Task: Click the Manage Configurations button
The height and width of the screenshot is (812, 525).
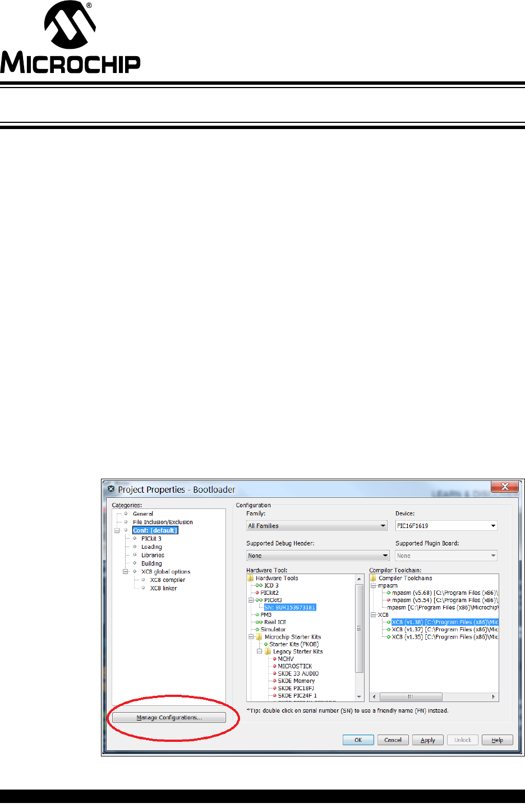Action: (169, 717)
